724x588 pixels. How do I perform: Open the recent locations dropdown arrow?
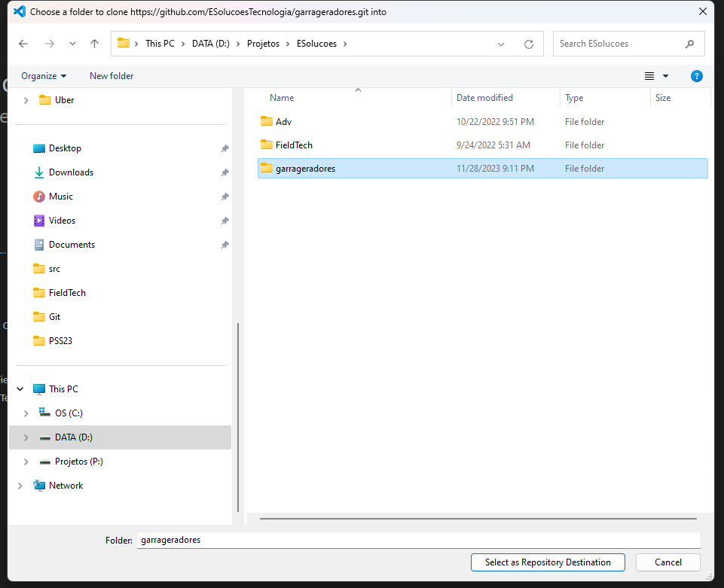[x=72, y=44]
